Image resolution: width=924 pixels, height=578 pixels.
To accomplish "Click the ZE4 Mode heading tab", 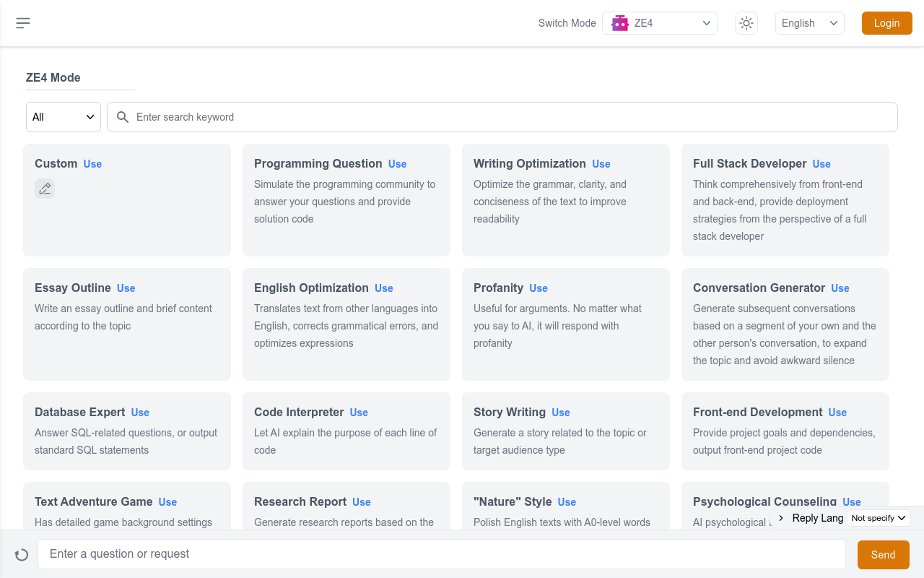I will coord(53,77).
